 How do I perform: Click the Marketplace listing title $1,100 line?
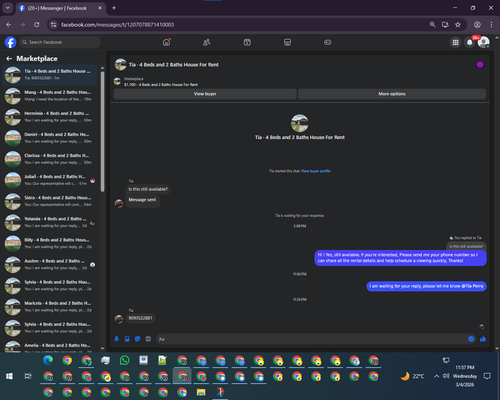(x=161, y=85)
